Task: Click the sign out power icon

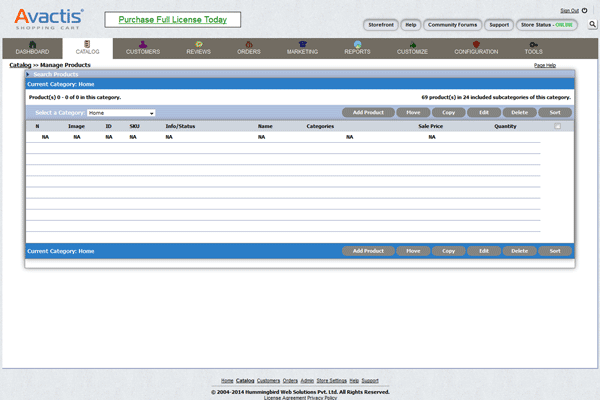Action: (584, 10)
